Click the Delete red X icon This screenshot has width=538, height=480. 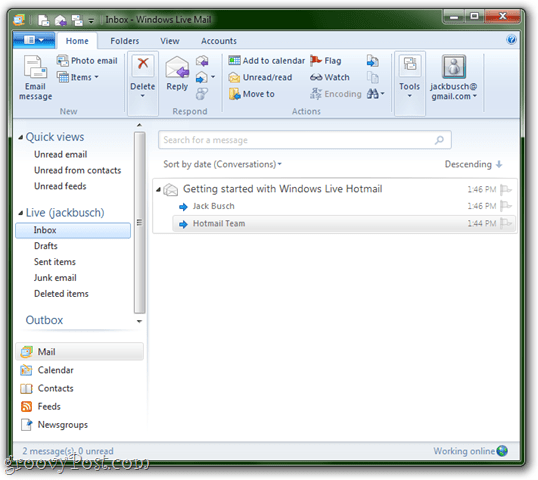[x=143, y=63]
